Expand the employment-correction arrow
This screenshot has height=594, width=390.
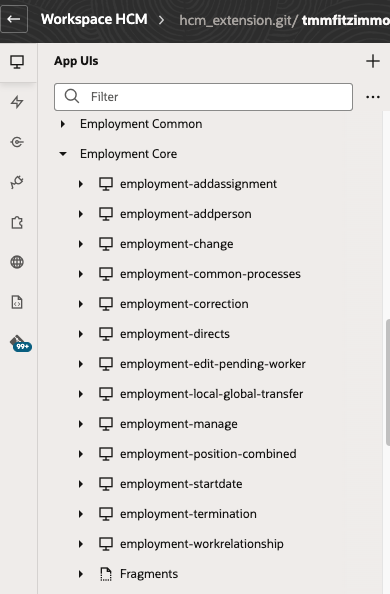(81, 304)
